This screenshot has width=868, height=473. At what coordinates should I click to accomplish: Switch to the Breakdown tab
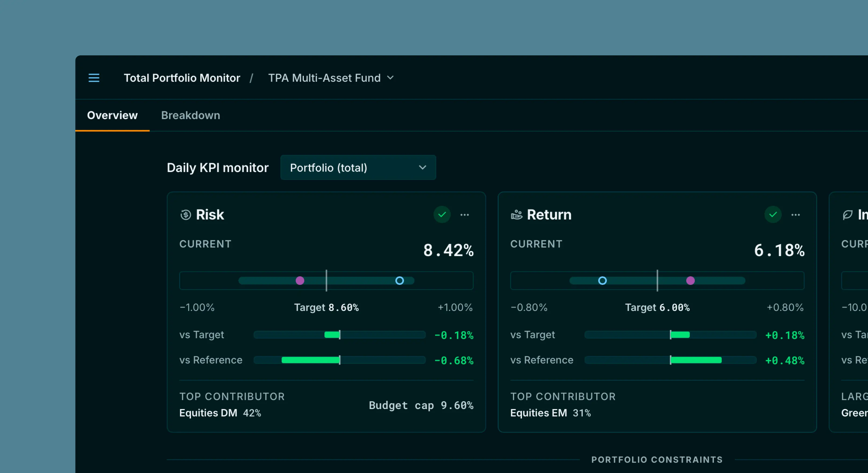click(x=190, y=115)
